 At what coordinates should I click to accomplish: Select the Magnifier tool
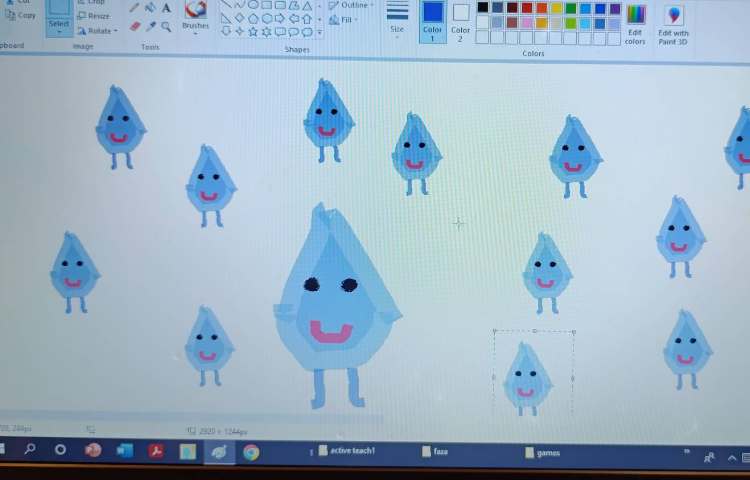pos(166,27)
